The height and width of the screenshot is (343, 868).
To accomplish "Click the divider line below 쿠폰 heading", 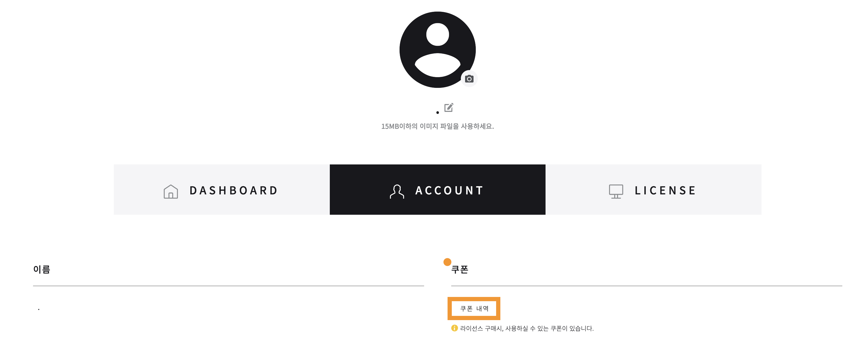I will pos(647,286).
